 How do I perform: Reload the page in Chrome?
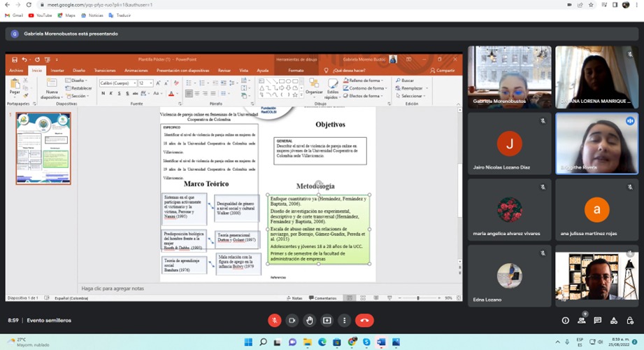(29, 5)
